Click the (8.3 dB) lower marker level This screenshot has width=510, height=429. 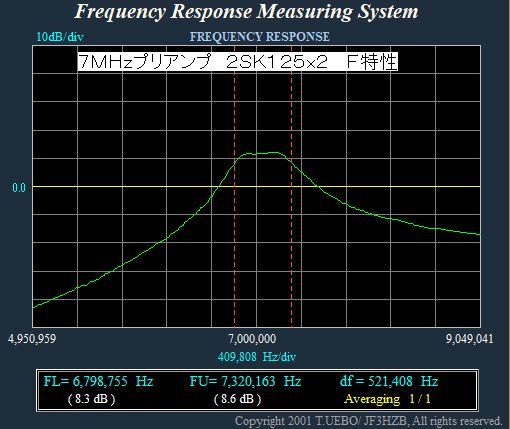(x=91, y=399)
